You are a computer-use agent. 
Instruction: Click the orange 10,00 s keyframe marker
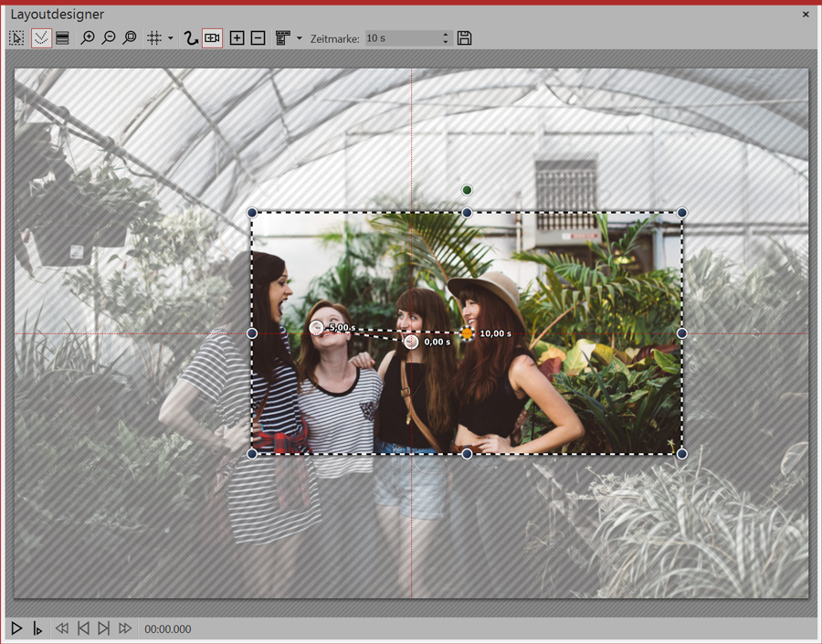coord(468,333)
